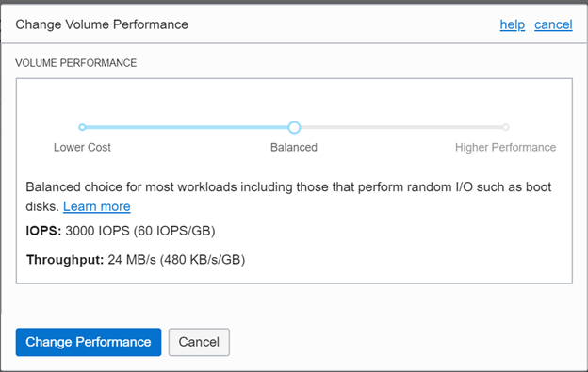Click the Balanced slider handle
Screen dimensions: 588x372
(294, 127)
